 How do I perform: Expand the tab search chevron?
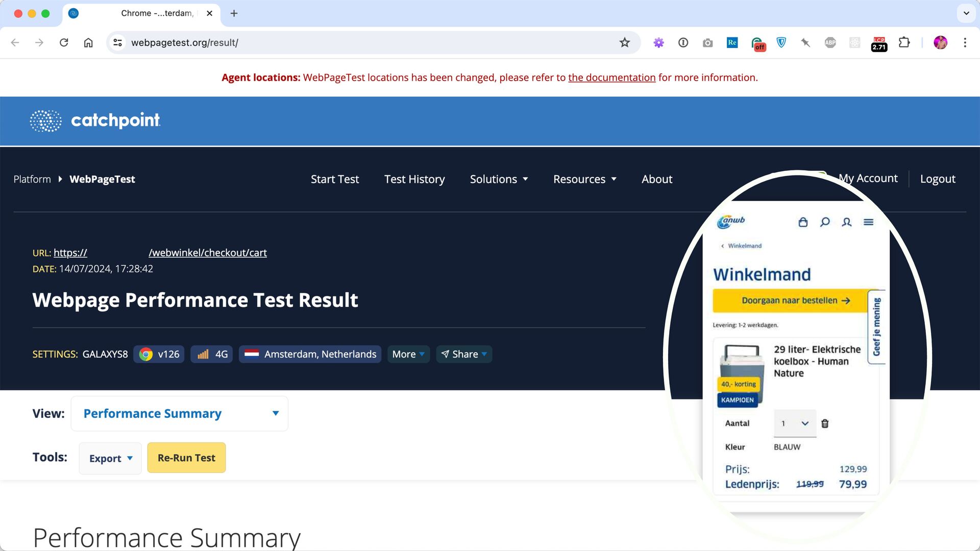click(966, 13)
